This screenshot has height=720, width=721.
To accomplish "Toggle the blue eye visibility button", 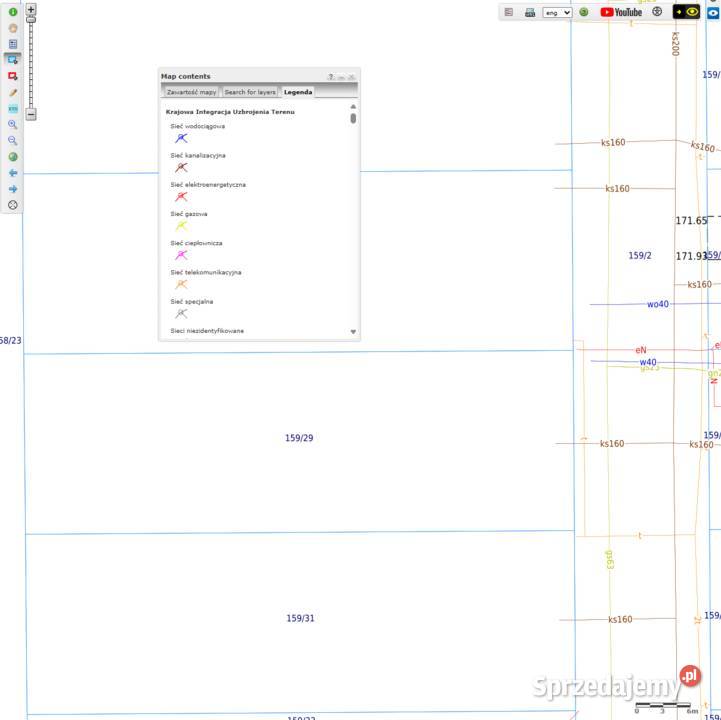I will 714,12.
